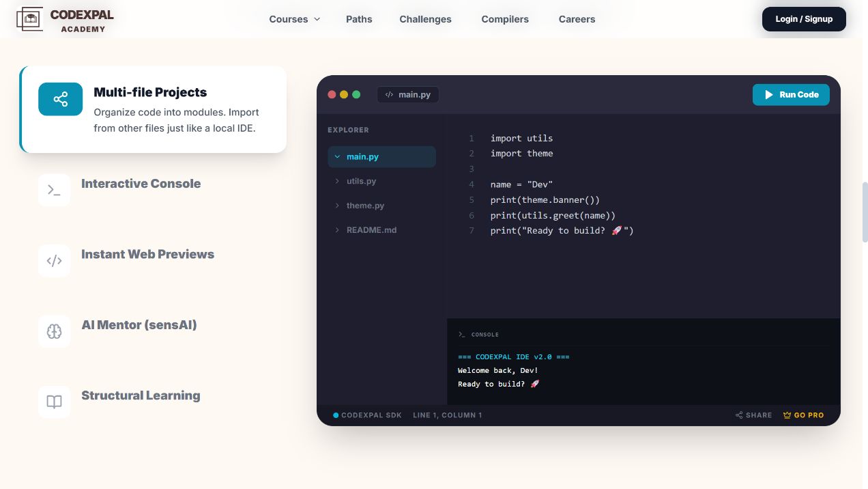Click console output 'Welcome back, Dev!'

click(x=498, y=370)
